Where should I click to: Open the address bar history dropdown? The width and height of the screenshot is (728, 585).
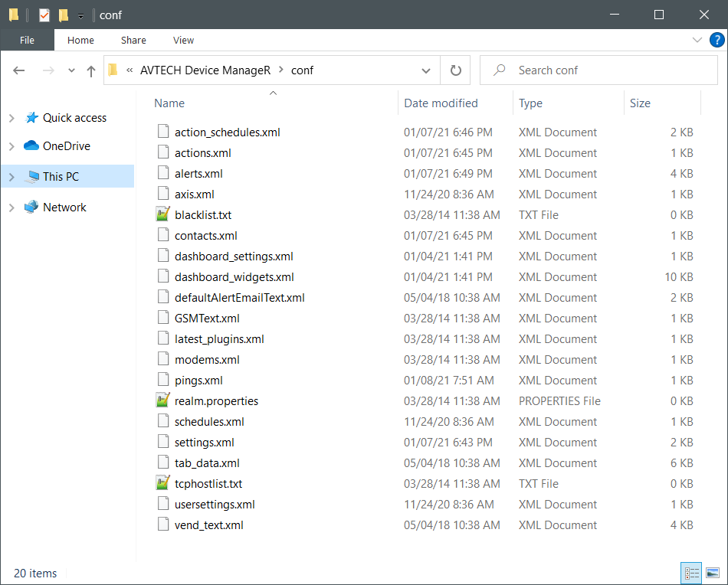pos(426,70)
